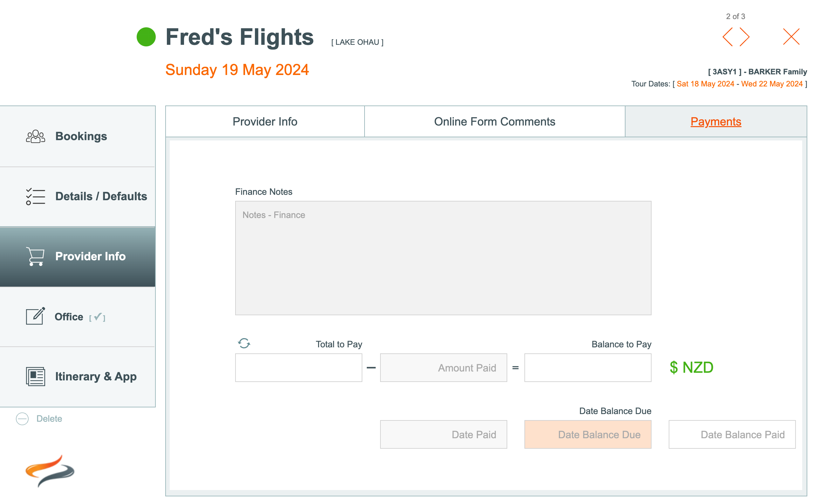Click the Itinerary & App newspaper icon
The image size is (820, 504).
click(35, 376)
